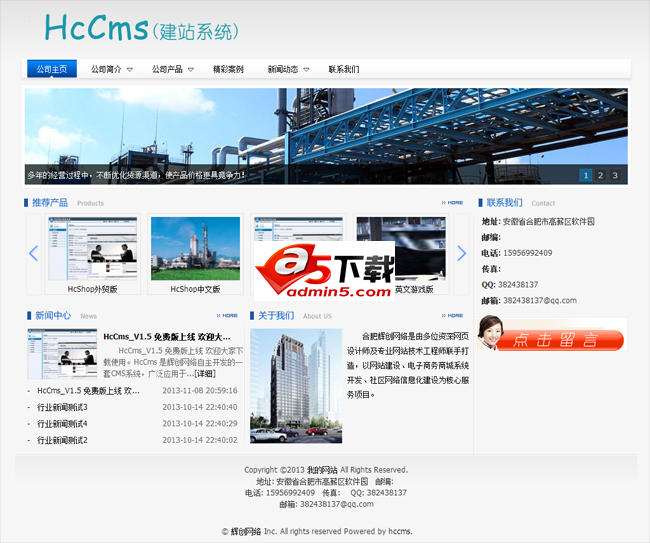The image size is (650, 543).
Task: Open news item HcCms_V1.5 免费版上线 欢... in list
Action: point(88,390)
